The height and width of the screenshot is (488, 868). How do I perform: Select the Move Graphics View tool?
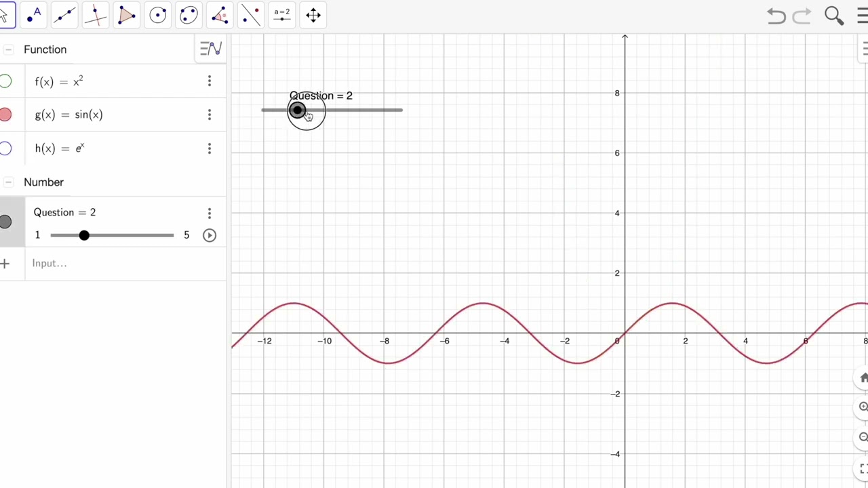[x=313, y=15]
